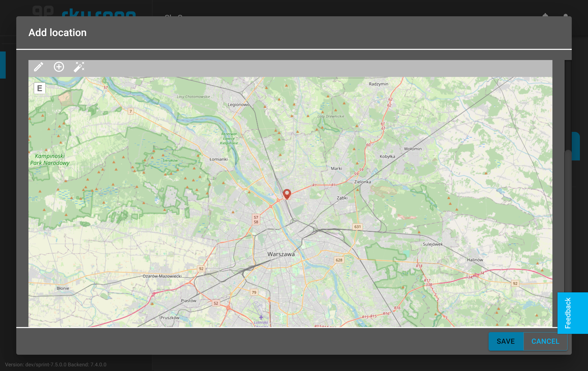Click the 631 road shield
The height and width of the screenshot is (371, 588).
pyautogui.click(x=358, y=227)
